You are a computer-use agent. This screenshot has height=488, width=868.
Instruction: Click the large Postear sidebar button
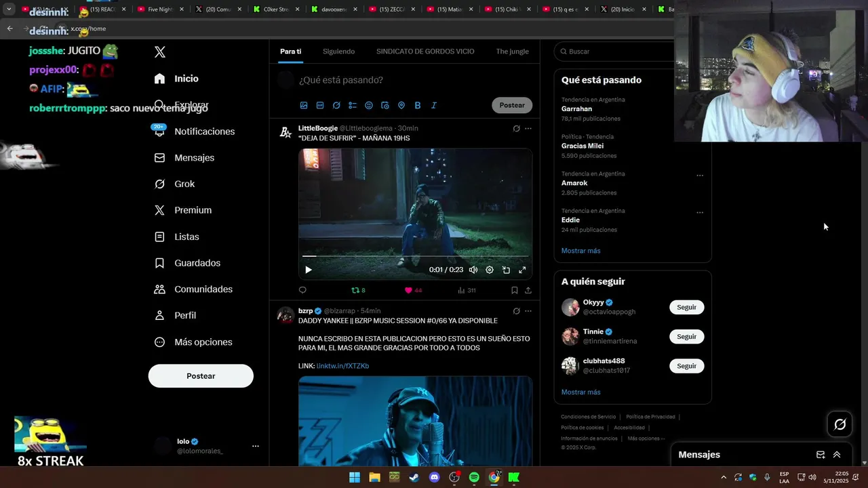(x=201, y=376)
